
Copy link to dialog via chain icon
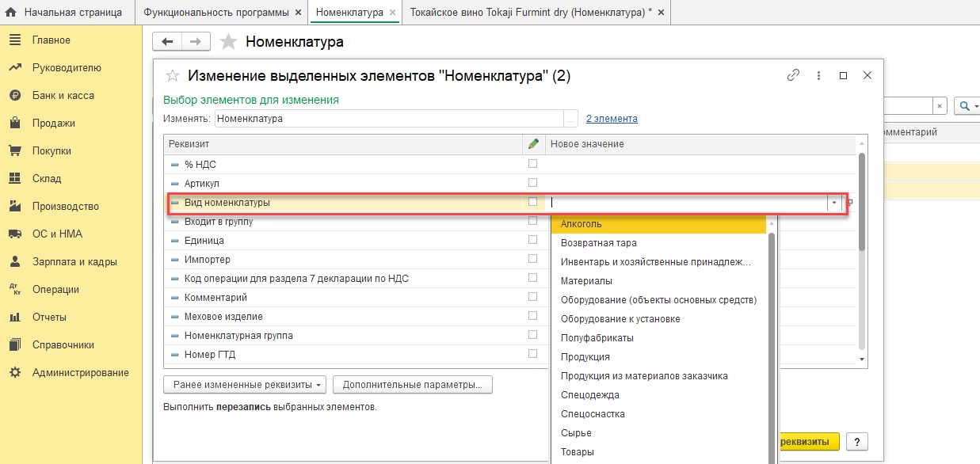click(x=793, y=75)
